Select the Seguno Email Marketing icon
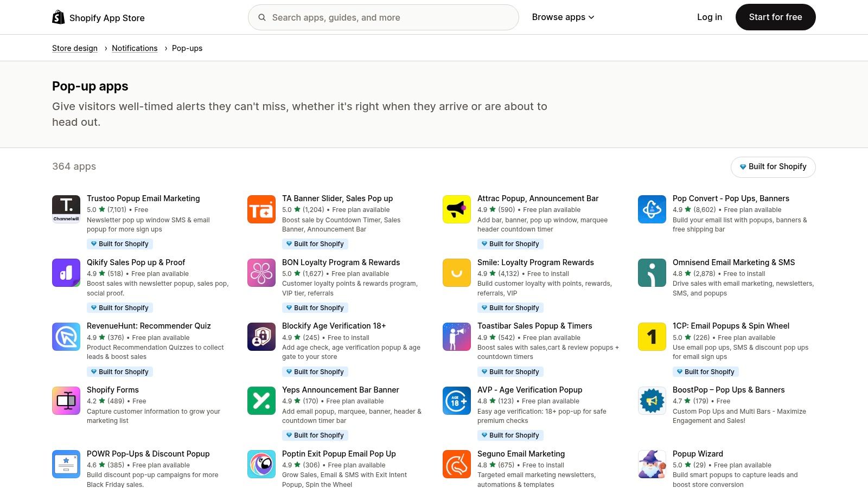The width and height of the screenshot is (868, 488). (x=456, y=464)
